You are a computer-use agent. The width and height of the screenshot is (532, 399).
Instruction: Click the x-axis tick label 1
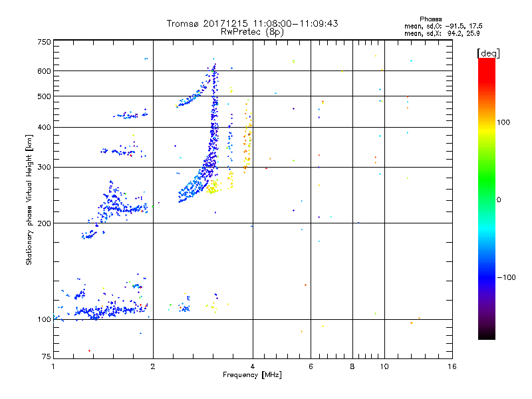pos(53,366)
